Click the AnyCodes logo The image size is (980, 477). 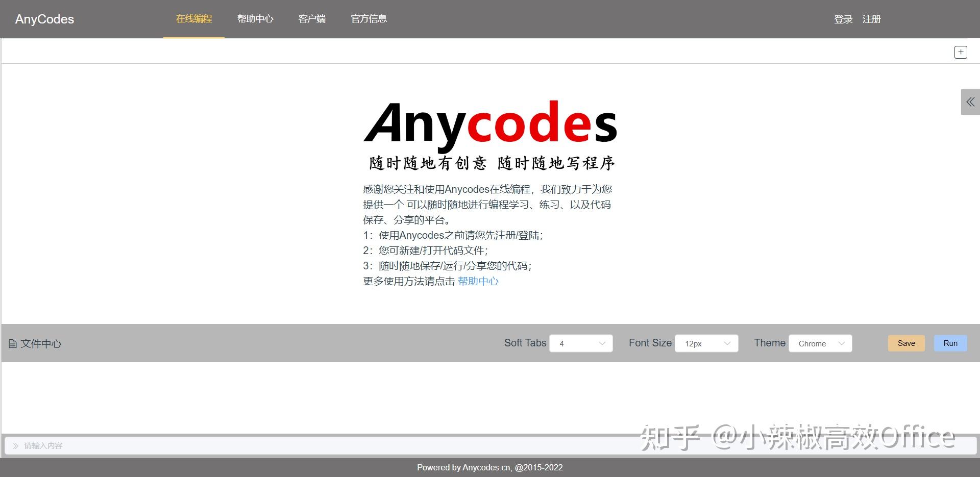[44, 19]
